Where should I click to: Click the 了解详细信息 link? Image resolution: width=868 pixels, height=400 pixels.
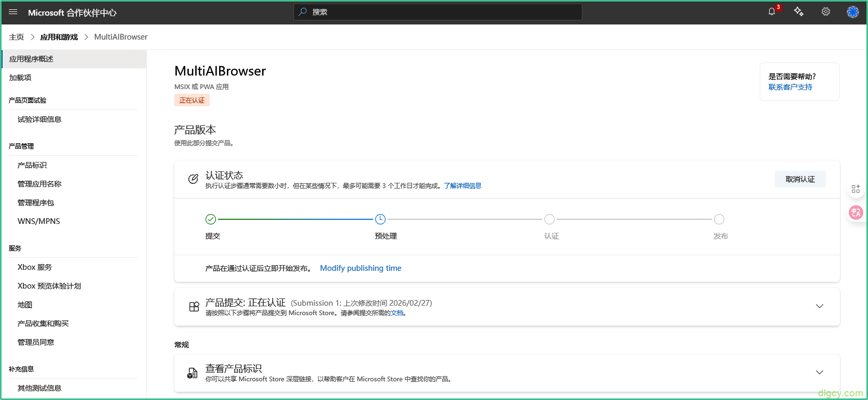click(463, 186)
